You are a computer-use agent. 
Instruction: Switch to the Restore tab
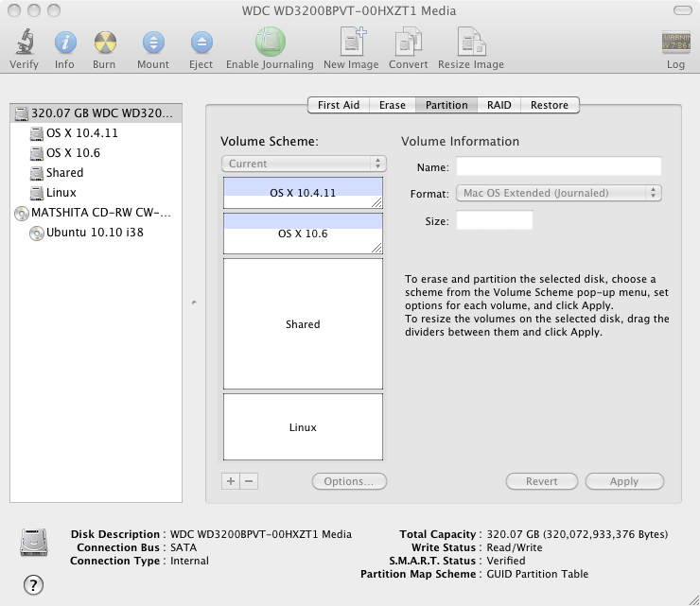point(550,105)
